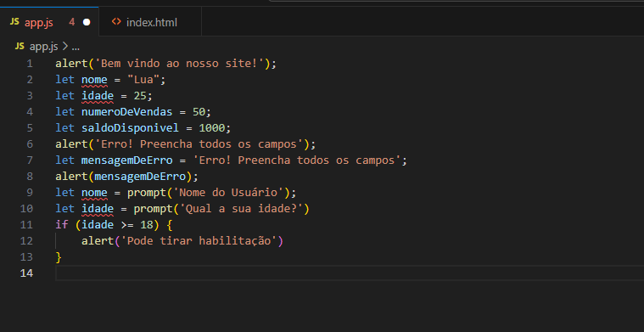
Task: Click line number 1 in the gutter
Action: pyautogui.click(x=30, y=64)
